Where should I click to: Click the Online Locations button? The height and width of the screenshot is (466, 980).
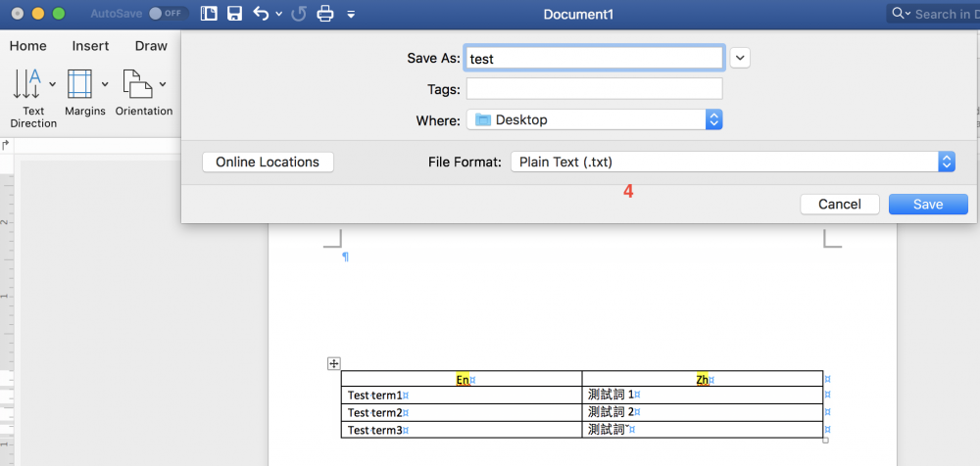268,162
